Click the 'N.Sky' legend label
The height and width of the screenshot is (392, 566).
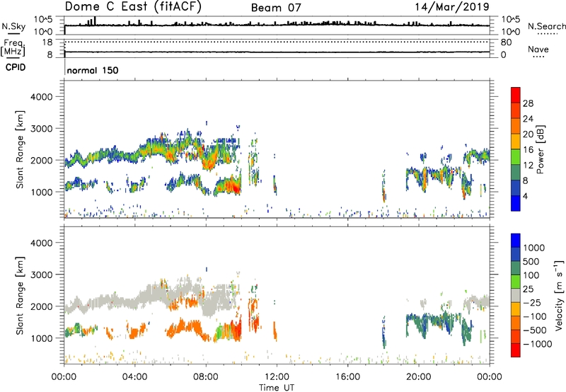(13, 26)
